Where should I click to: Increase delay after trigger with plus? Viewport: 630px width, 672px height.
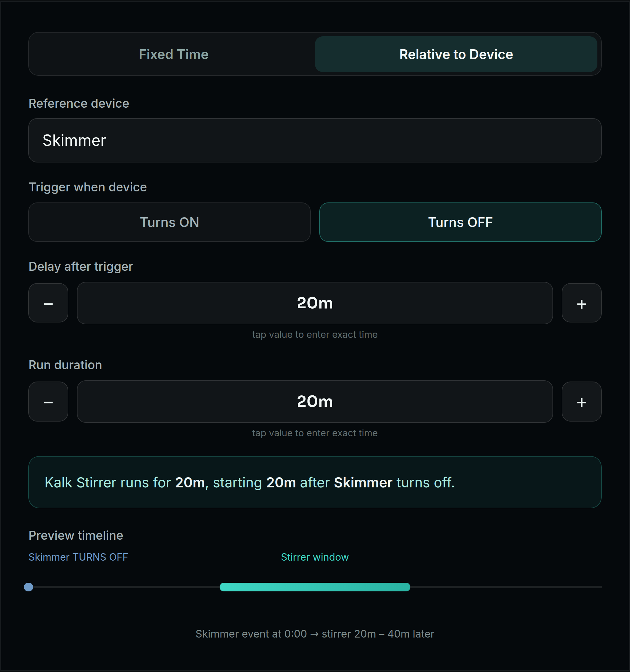581,303
